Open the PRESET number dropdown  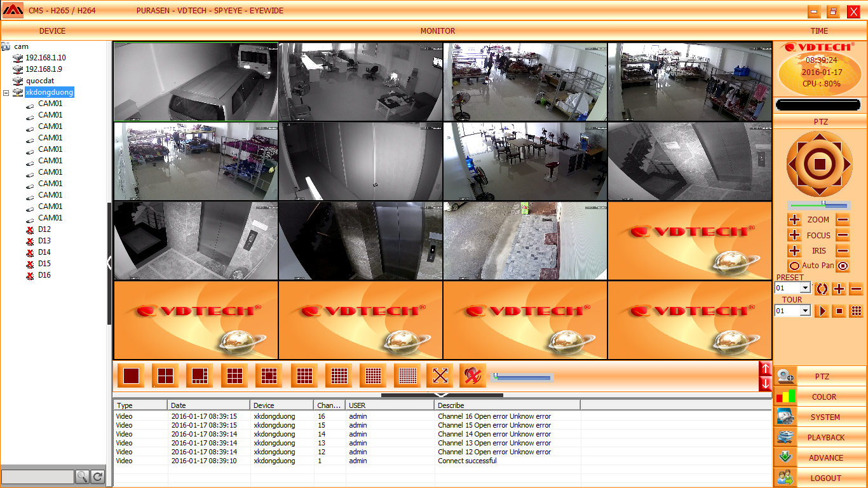(806, 288)
